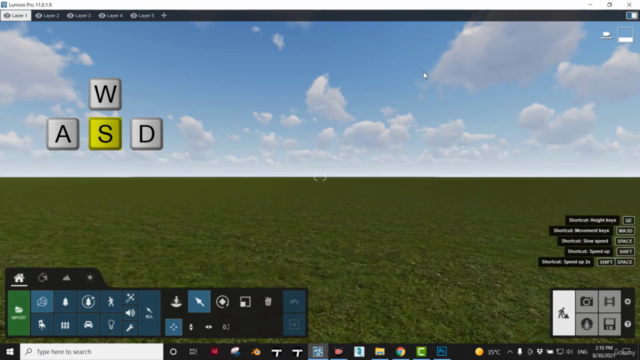640x360 pixels.
Task: Open Google Chrome from the taskbar
Action: [x=400, y=351]
